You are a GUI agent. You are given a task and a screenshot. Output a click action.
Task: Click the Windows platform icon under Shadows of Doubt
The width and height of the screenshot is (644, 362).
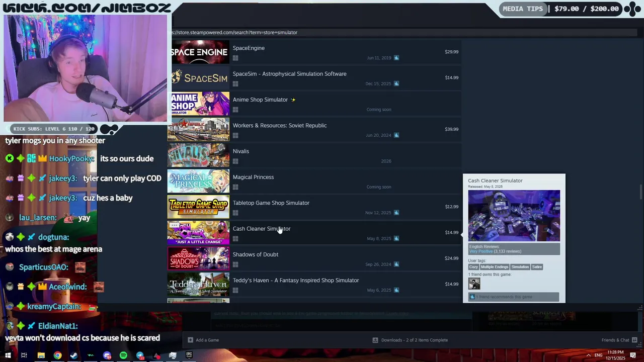[235, 264]
